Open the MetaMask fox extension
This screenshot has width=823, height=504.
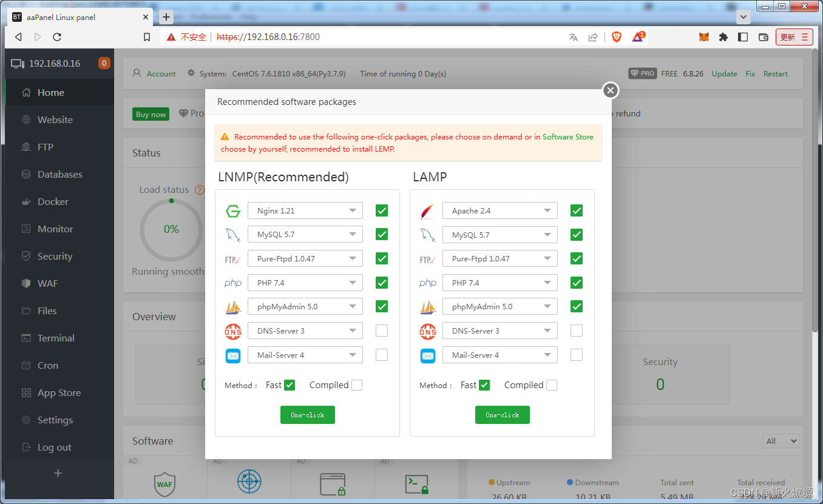coord(704,37)
